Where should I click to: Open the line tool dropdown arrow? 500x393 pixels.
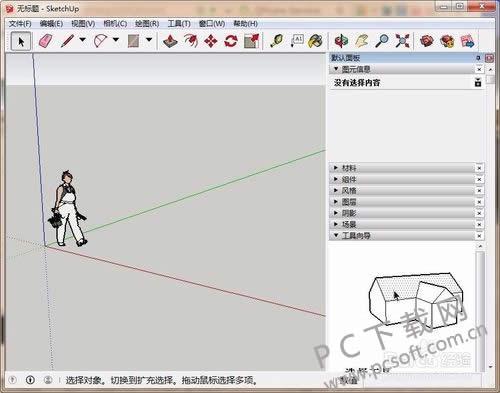pos(82,40)
